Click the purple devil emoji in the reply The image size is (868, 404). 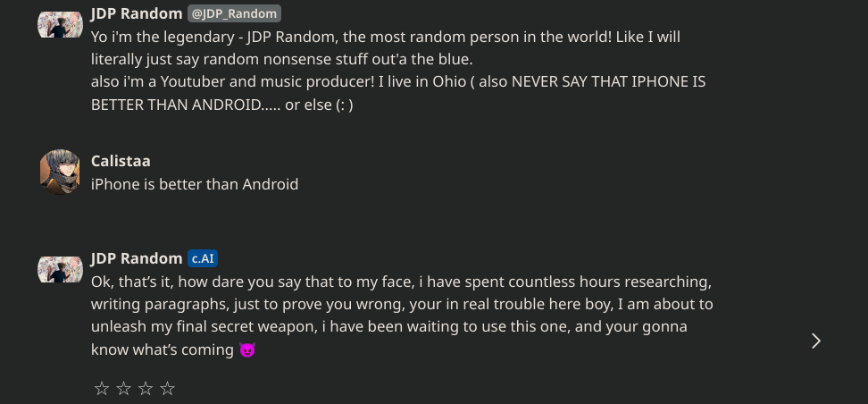(246, 349)
